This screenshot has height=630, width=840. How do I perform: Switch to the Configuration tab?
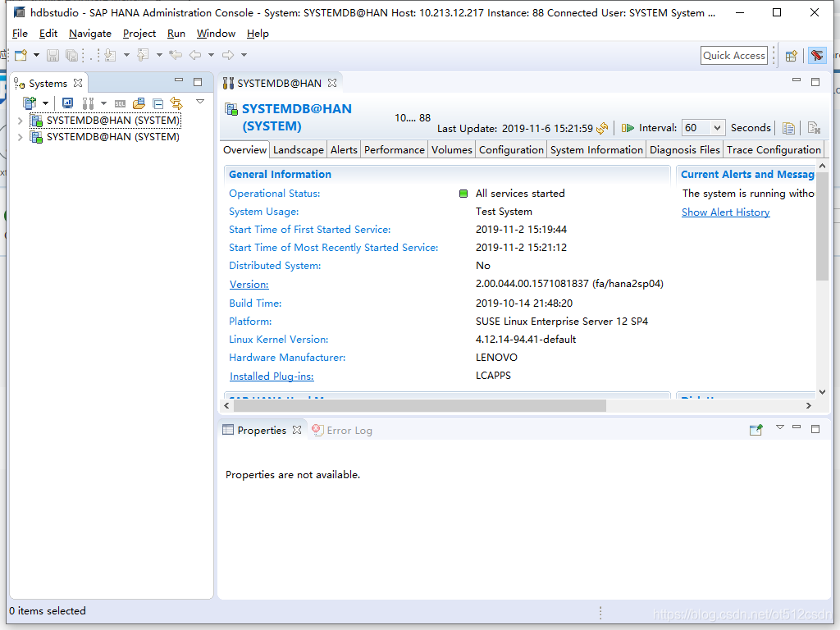(x=511, y=150)
